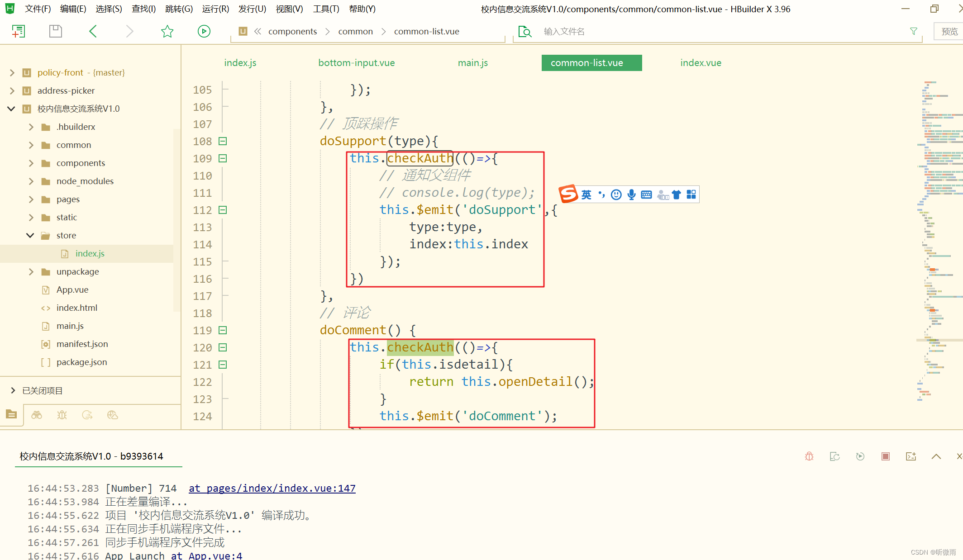Click the breadcrumb double-chevron collapse icon
Image resolution: width=963 pixels, height=560 pixels.
(x=257, y=31)
